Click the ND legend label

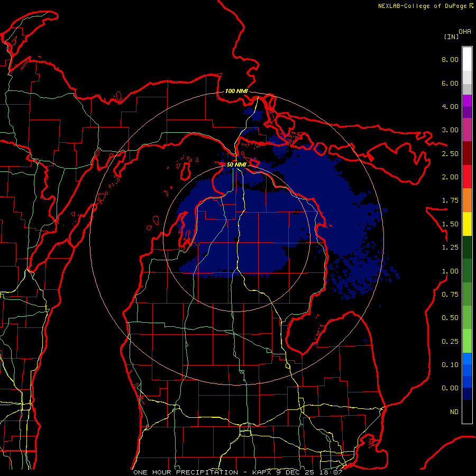point(454,412)
